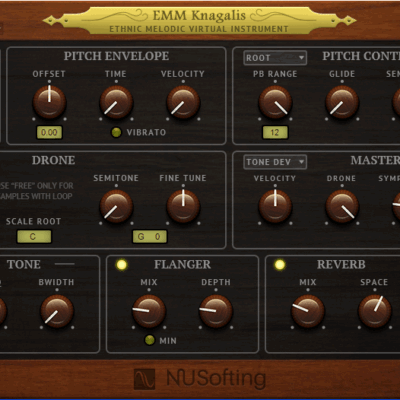This screenshot has width=400, height=400.
Task: Click the SCALE ROOT field C
Action: pyautogui.click(x=34, y=237)
